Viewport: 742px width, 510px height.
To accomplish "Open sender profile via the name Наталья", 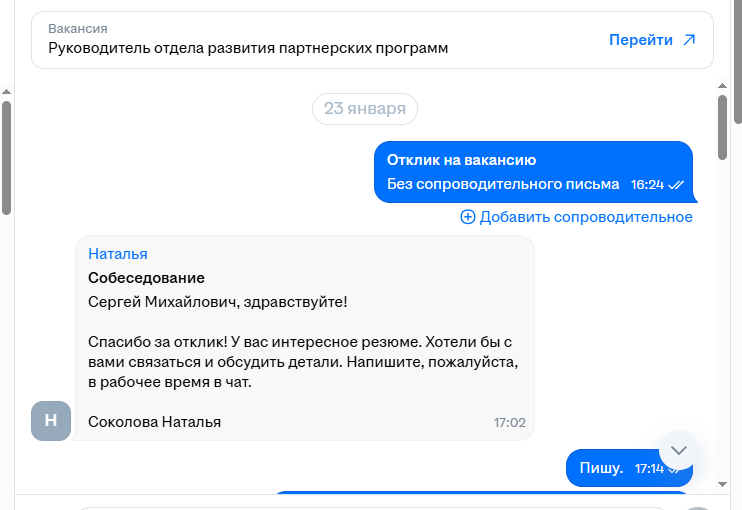I will click(118, 254).
